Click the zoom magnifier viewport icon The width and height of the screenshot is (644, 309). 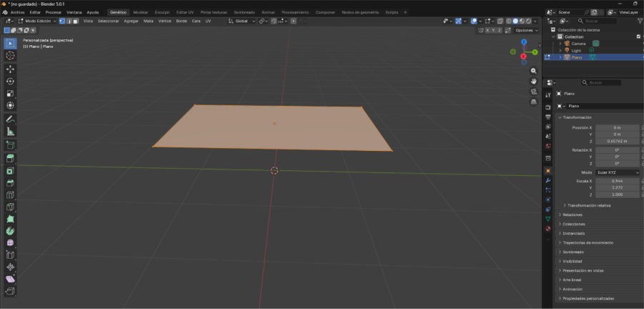[x=533, y=72]
